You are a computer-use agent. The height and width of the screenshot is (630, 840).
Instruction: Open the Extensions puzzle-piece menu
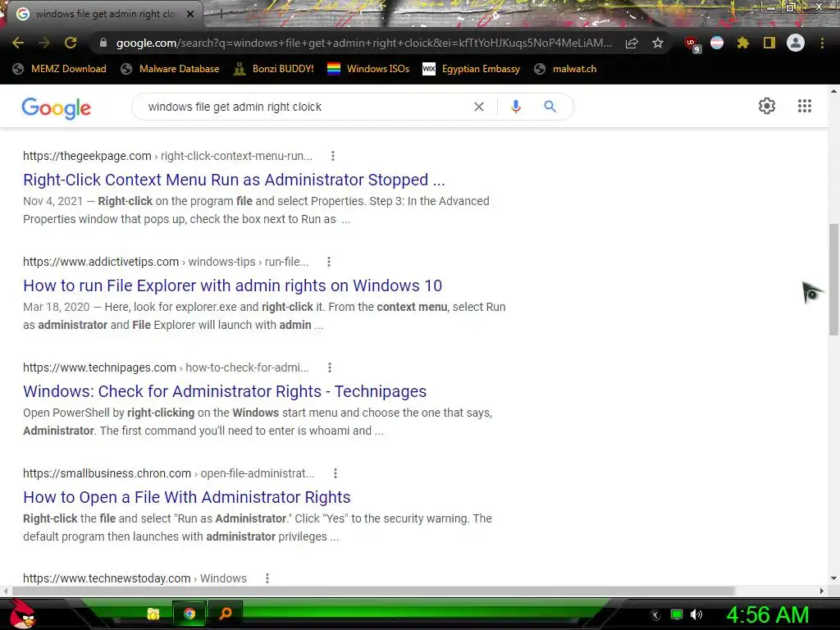(743, 43)
